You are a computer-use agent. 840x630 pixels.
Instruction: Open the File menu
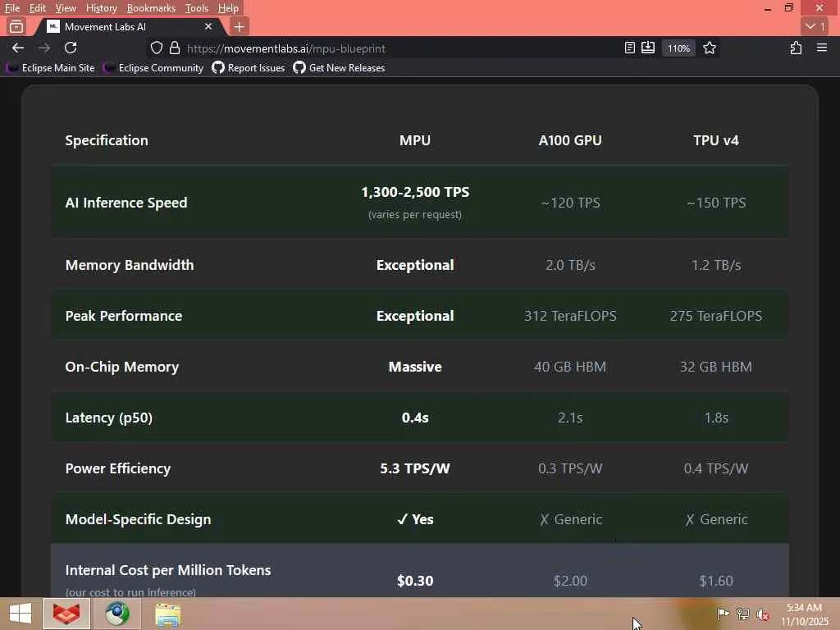[11, 8]
